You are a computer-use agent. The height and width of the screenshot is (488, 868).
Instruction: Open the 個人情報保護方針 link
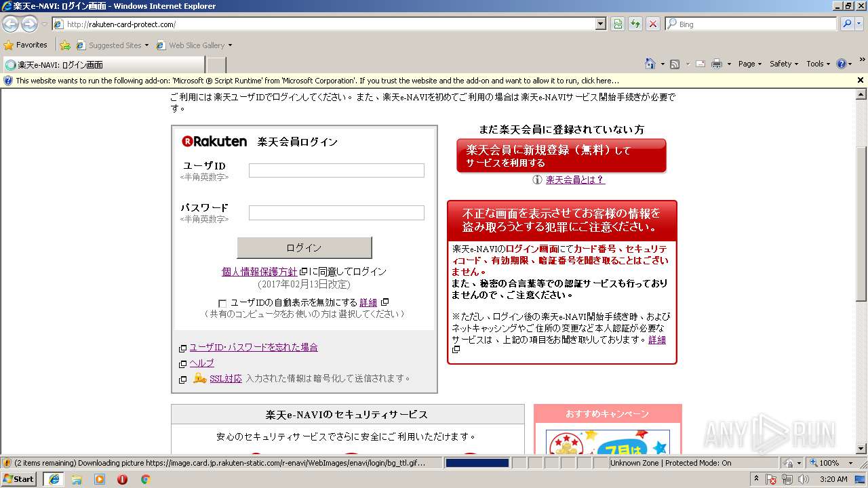260,272
